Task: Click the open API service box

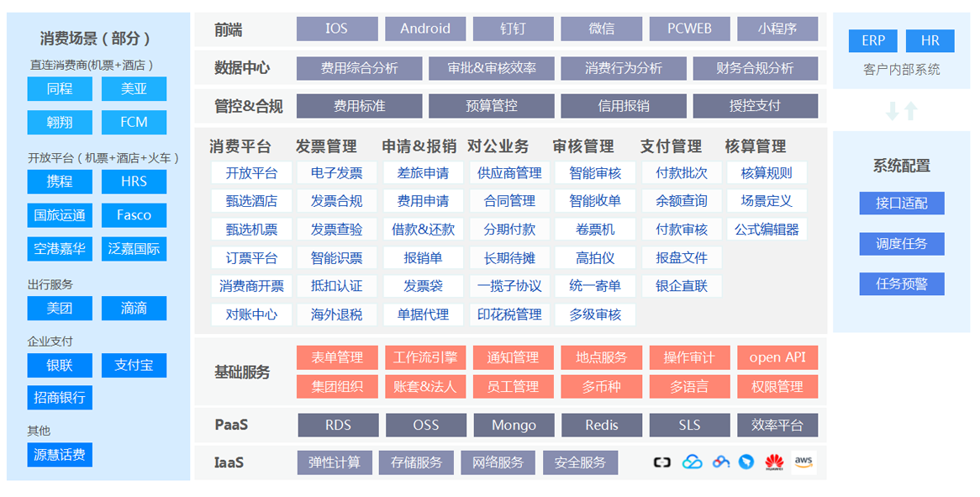Action: 777,357
